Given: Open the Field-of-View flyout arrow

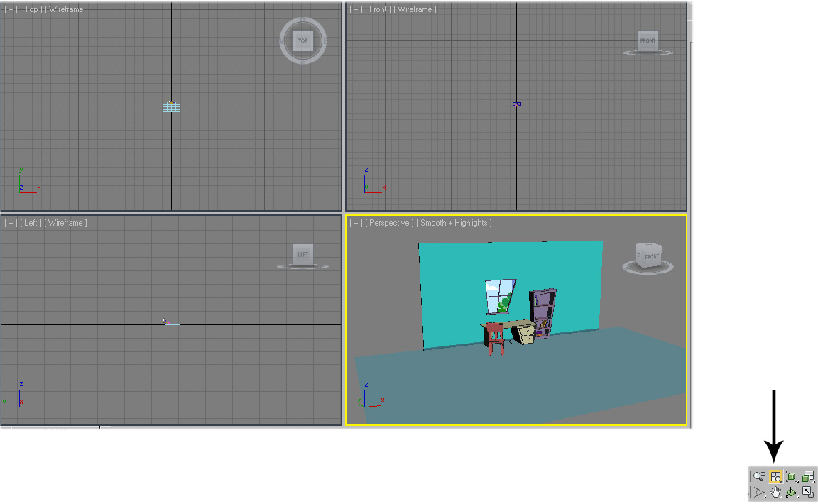Looking at the screenshot, I should tap(765, 497).
